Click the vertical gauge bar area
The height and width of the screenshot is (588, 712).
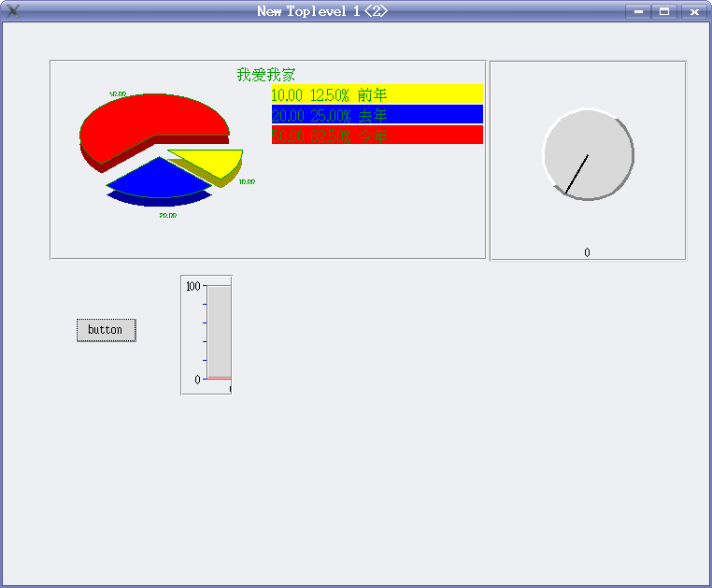pyautogui.click(x=220, y=332)
